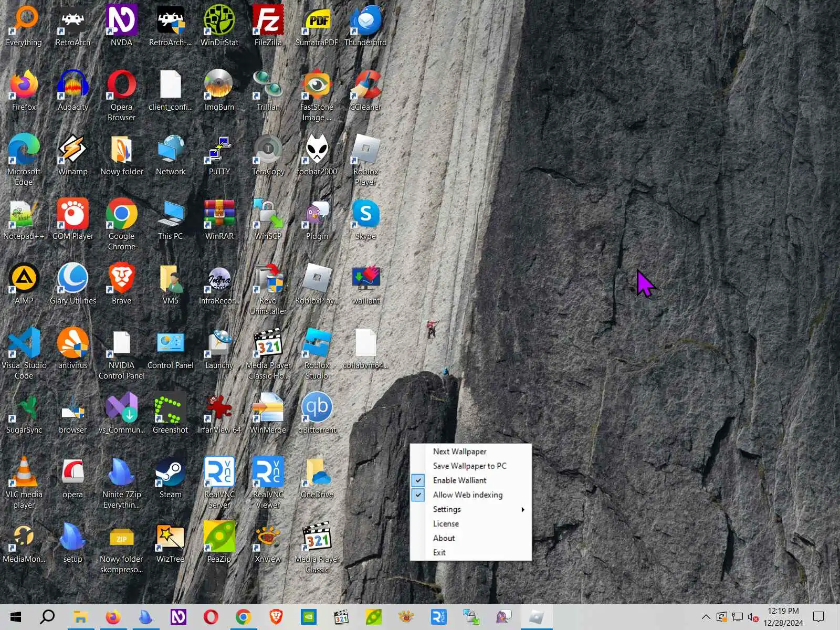Image resolution: width=840 pixels, height=630 pixels.
Task: Select Save Wallpaper to PC
Action: [x=470, y=466]
